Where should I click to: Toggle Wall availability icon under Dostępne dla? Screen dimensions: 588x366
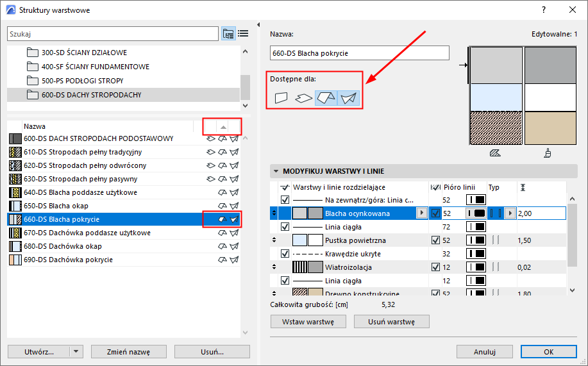click(281, 98)
